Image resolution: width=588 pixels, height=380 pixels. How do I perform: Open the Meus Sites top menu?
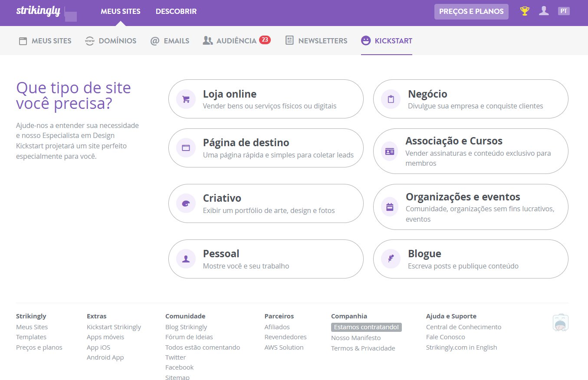[121, 11]
